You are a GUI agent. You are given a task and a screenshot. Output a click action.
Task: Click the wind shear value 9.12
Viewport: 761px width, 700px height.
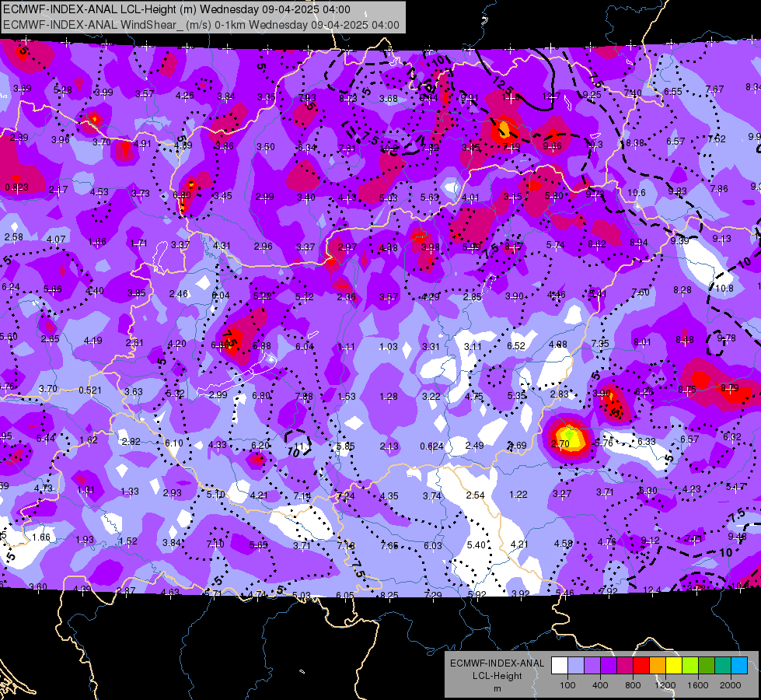click(650, 541)
